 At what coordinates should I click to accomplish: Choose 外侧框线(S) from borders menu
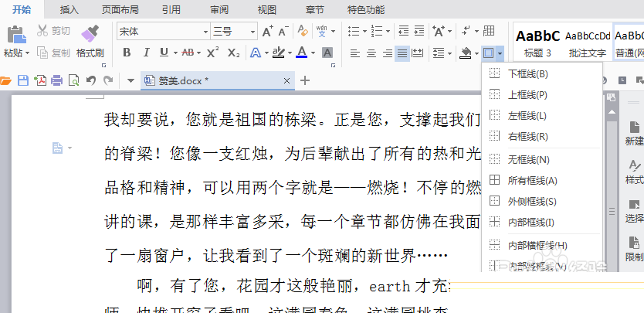point(542,201)
